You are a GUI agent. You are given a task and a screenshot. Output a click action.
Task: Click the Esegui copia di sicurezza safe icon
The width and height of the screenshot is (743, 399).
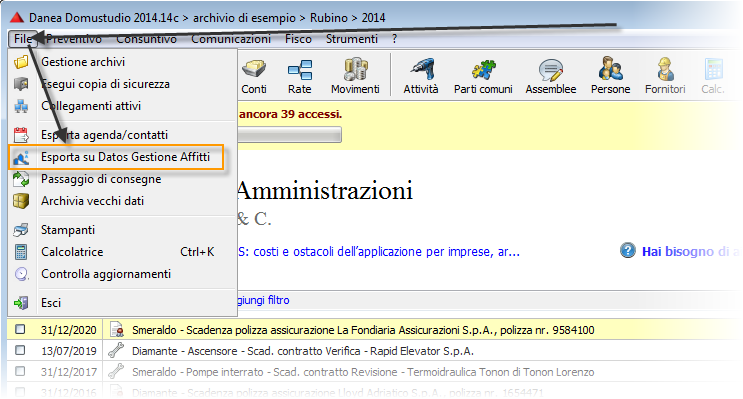click(x=21, y=84)
